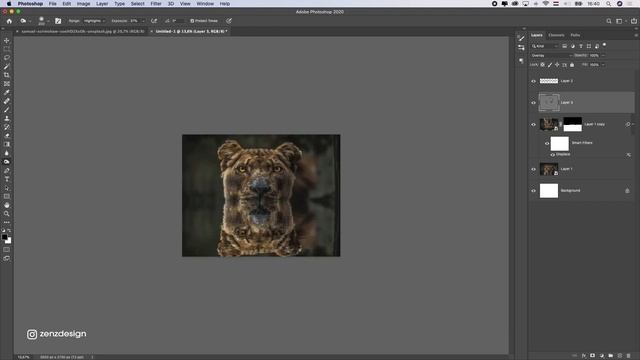Image resolution: width=640 pixels, height=360 pixels.
Task: Select the Eraser tool
Action: (x=7, y=136)
